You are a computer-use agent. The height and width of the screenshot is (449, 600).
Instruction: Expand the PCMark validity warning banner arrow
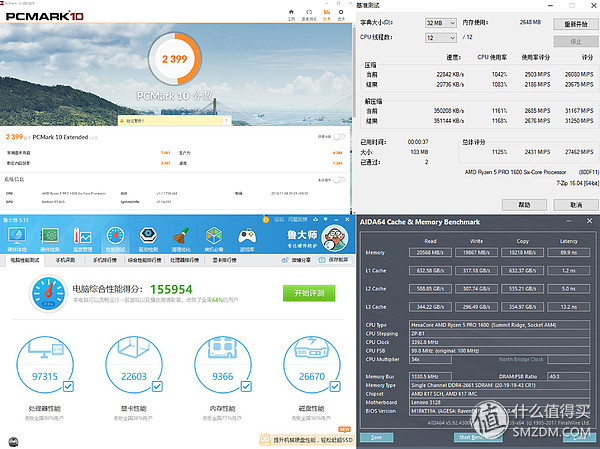[226, 121]
